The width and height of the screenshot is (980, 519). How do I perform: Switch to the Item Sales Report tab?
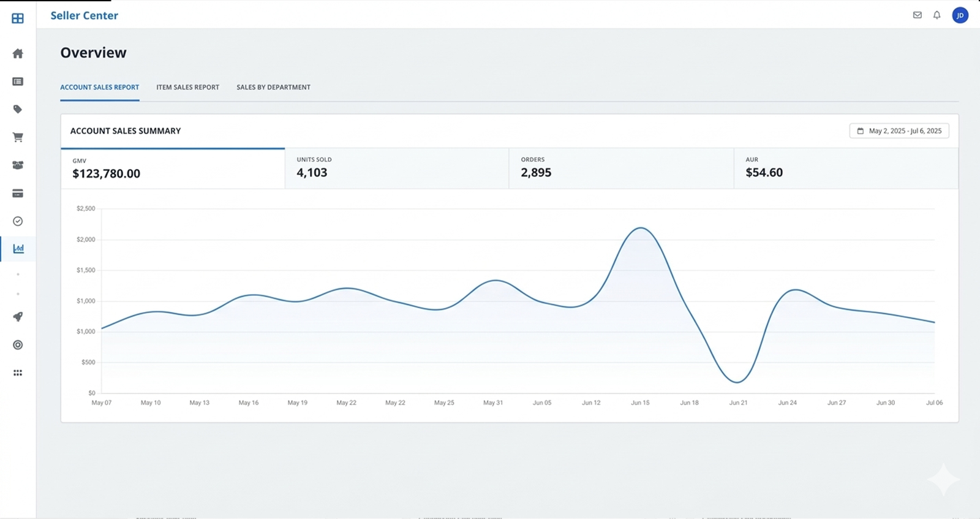pyautogui.click(x=187, y=88)
